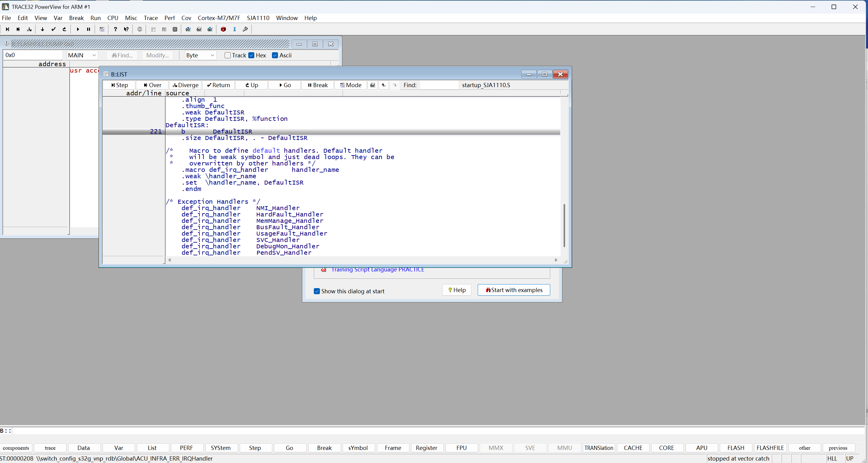Enable the Track checkbox
Image resolution: width=868 pixels, height=463 pixels.
[228, 55]
